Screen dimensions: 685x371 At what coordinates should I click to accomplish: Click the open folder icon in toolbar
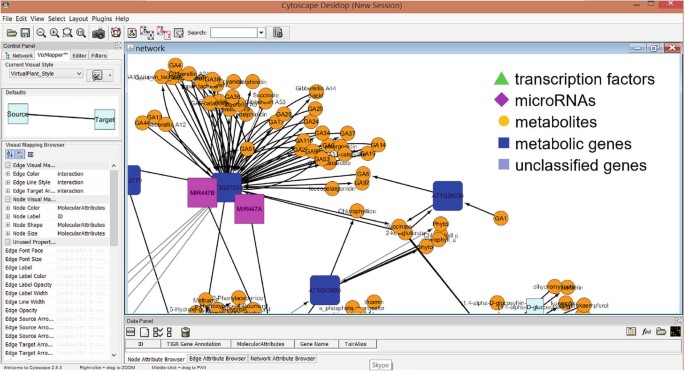12,33
